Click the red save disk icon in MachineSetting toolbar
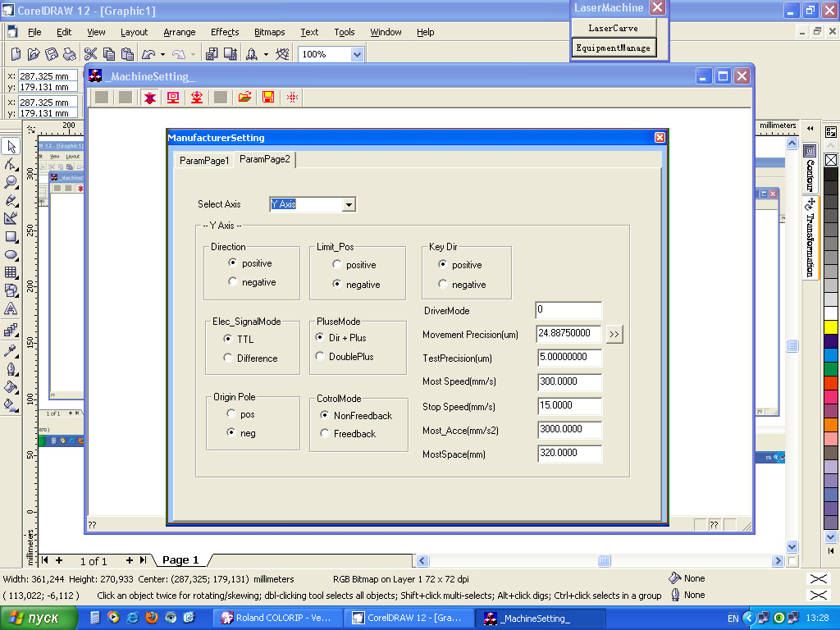Viewport: 840px width, 630px height. click(x=268, y=97)
